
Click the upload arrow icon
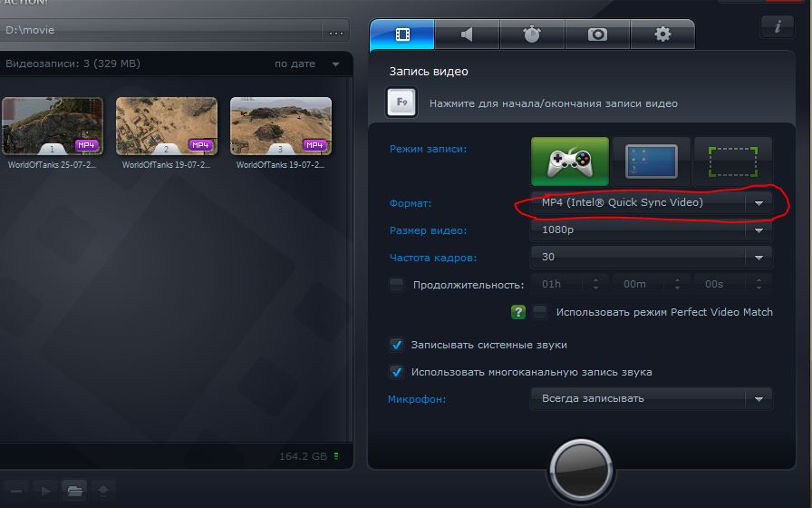click(103, 491)
